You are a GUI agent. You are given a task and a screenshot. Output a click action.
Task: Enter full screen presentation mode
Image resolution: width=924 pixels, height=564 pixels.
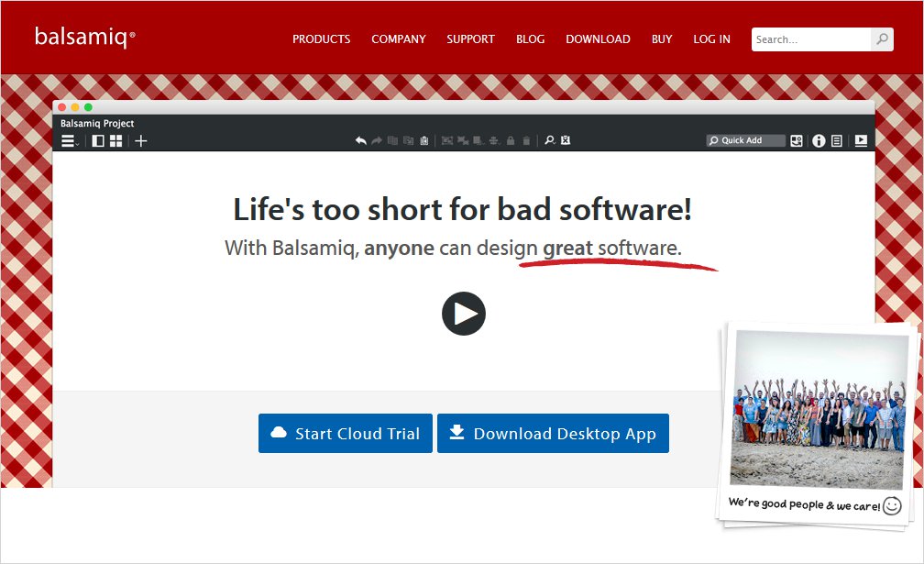[x=861, y=141]
